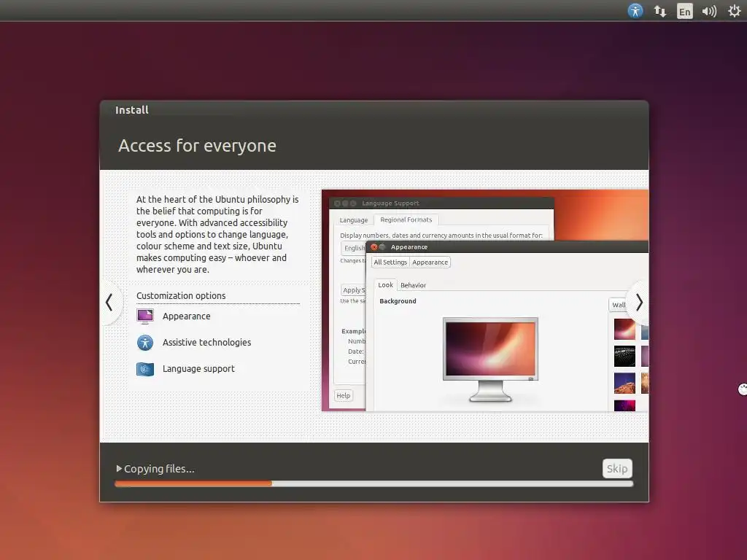747x560 pixels.
Task: Click Help in Language Support window
Action: click(343, 396)
